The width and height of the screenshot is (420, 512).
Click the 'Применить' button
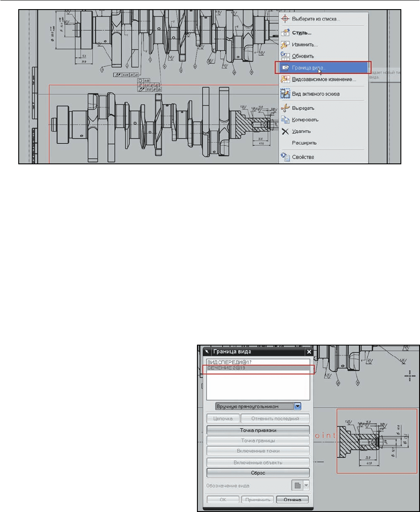point(258,499)
